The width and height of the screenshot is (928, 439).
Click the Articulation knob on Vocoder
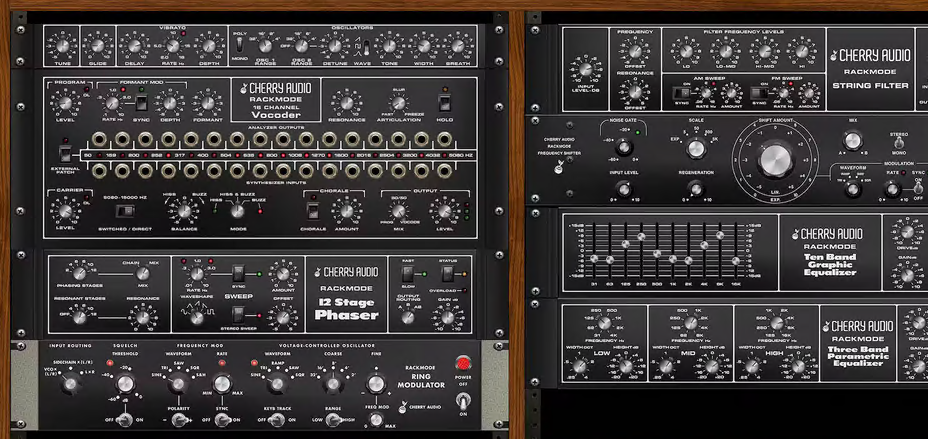pyautogui.click(x=398, y=104)
